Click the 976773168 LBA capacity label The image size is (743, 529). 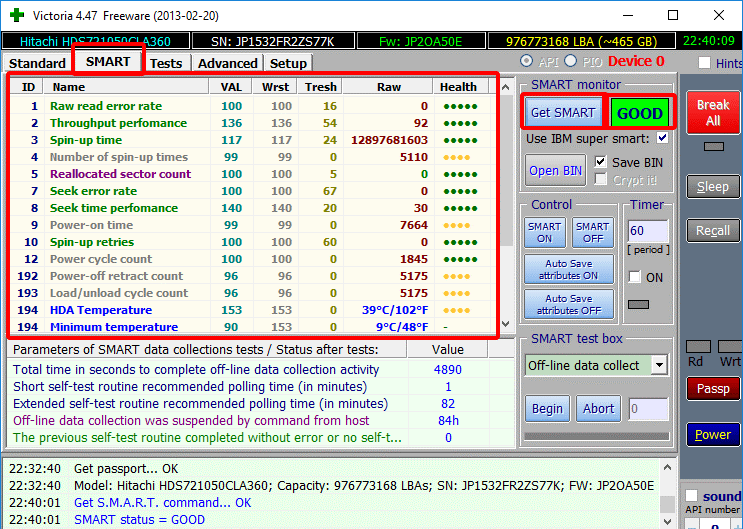pos(581,41)
